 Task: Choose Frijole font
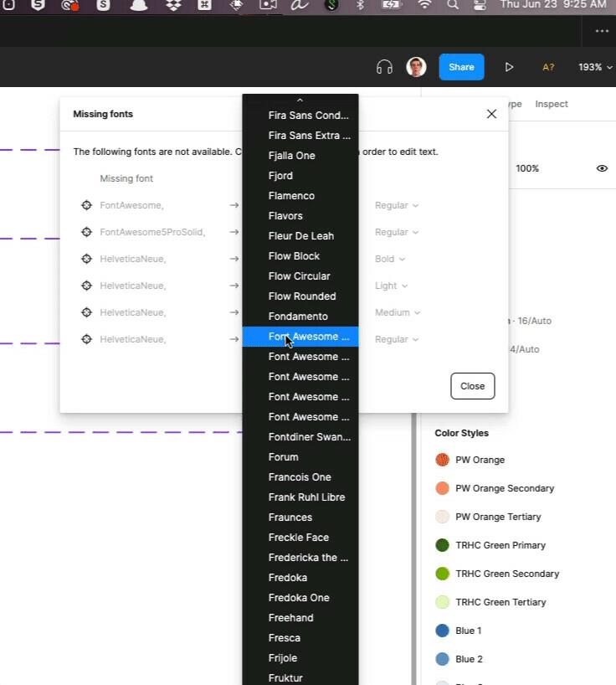(x=300, y=658)
